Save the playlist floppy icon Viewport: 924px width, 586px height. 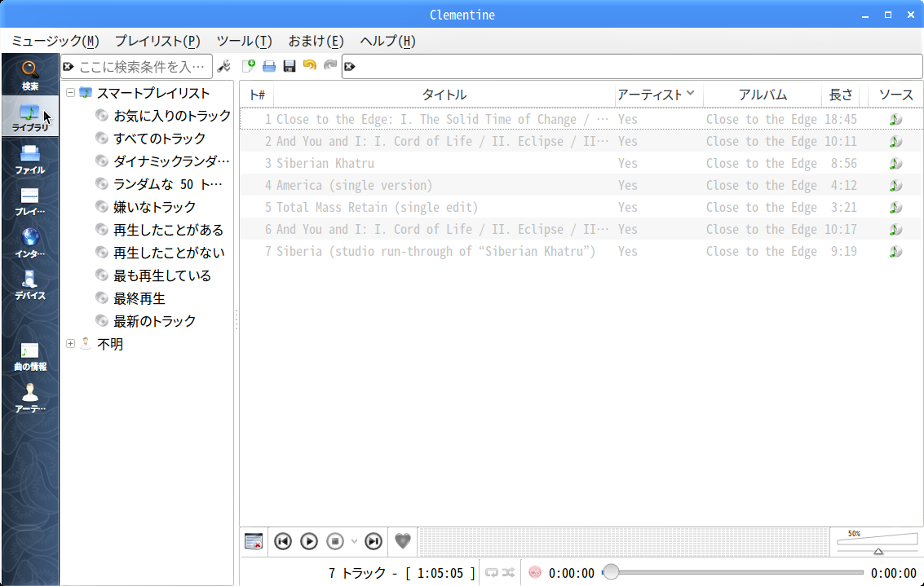point(290,66)
